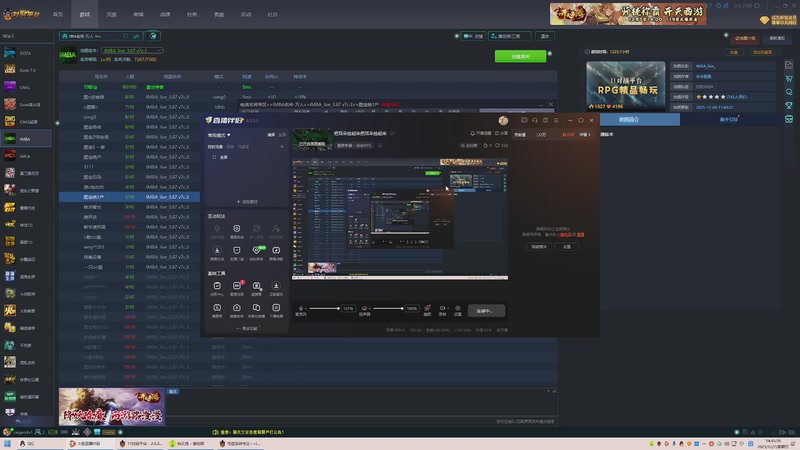Click the search icon in the room breadcrumb box
The image size is (800, 450).
(126, 36)
